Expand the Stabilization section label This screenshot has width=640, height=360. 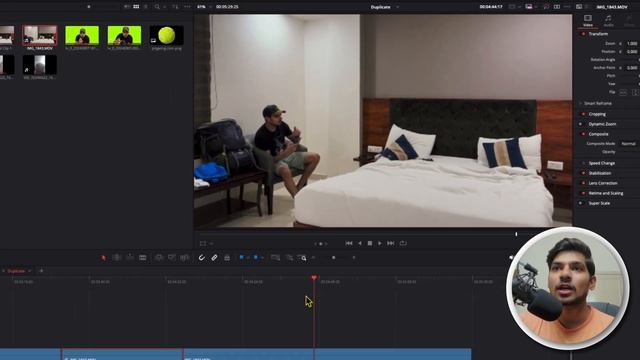coord(600,173)
